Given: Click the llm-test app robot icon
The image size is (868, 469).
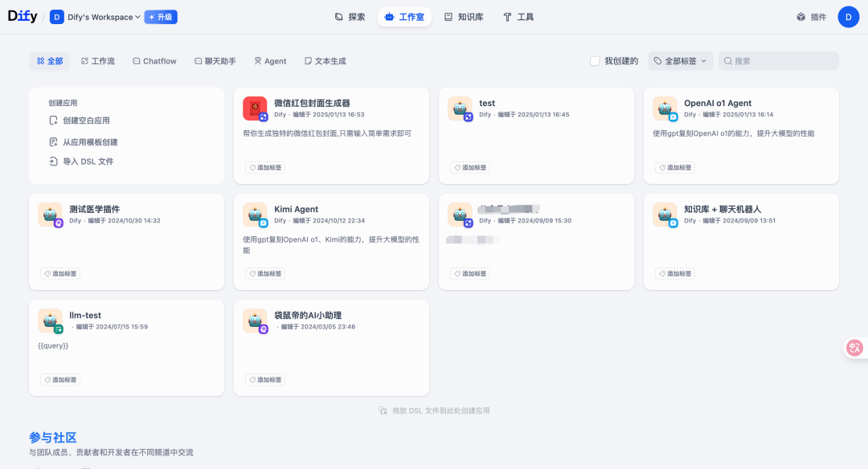Looking at the screenshot, I should (x=50, y=320).
